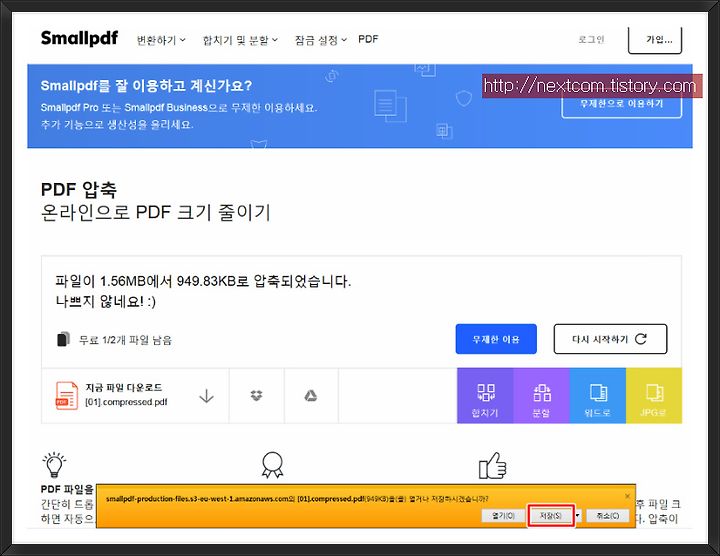This screenshot has height=556, width=720.
Task: Click 저장(S) in the download bar
Action: click(551, 516)
